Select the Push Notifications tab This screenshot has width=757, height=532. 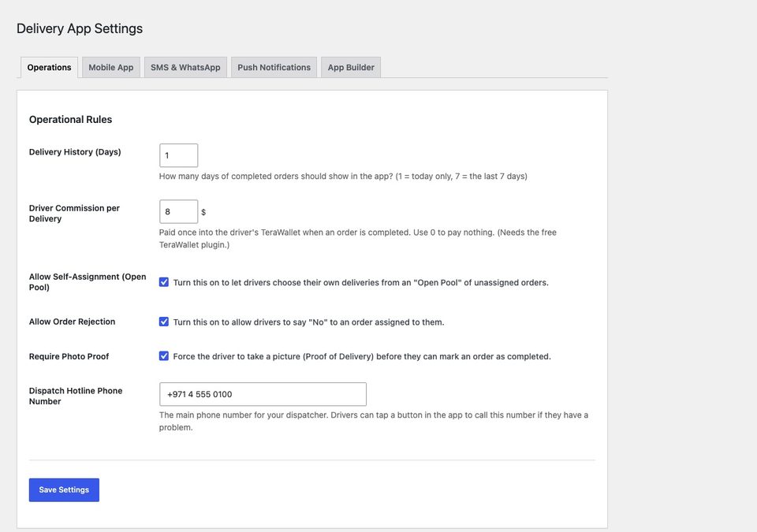point(274,68)
